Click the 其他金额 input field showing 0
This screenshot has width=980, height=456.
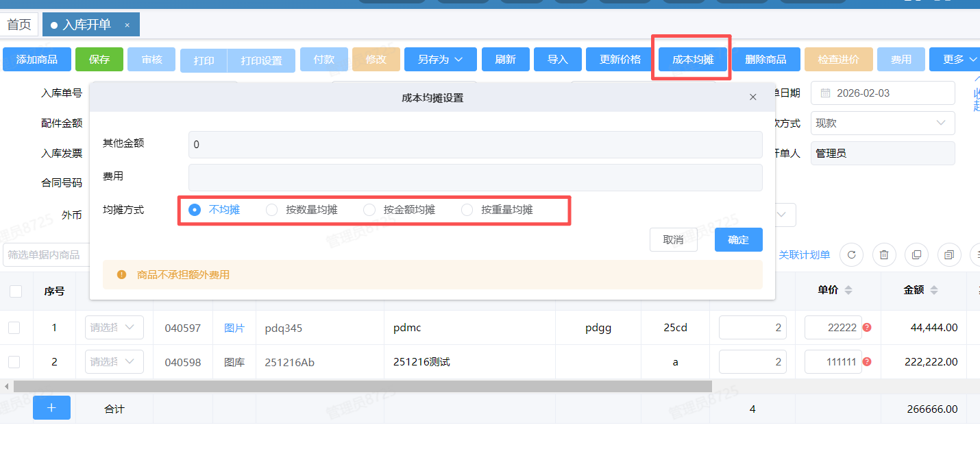(475, 144)
